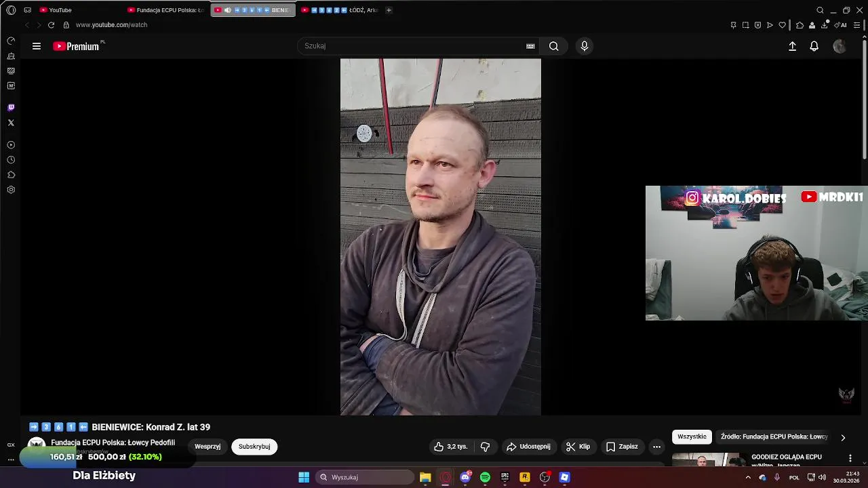The height and width of the screenshot is (488, 868).
Task: Open File Explorer from the taskbar
Action: tap(425, 477)
